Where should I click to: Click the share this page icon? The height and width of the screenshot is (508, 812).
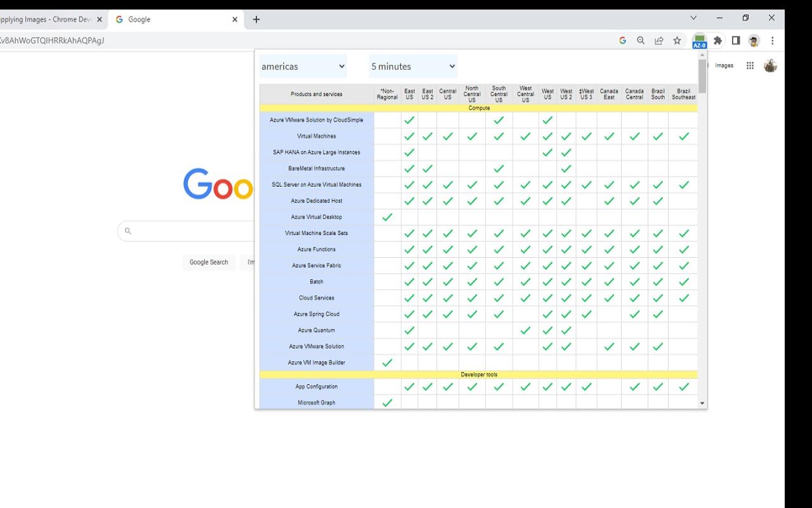click(659, 41)
